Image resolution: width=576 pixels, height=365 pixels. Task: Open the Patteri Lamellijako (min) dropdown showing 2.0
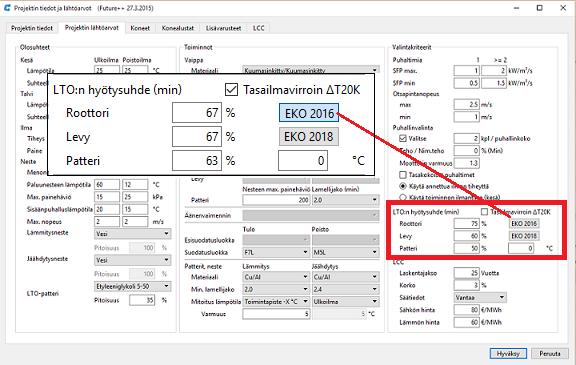(x=345, y=200)
